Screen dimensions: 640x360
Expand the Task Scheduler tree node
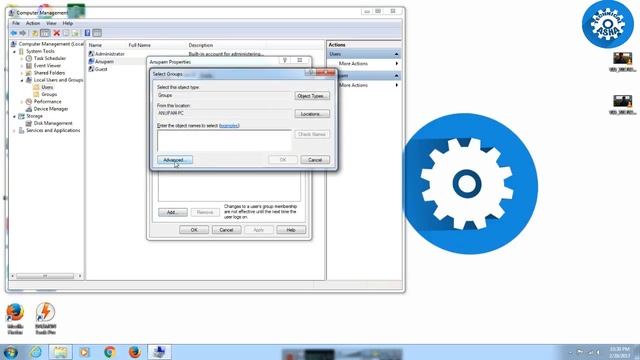pyautogui.click(x=22, y=59)
